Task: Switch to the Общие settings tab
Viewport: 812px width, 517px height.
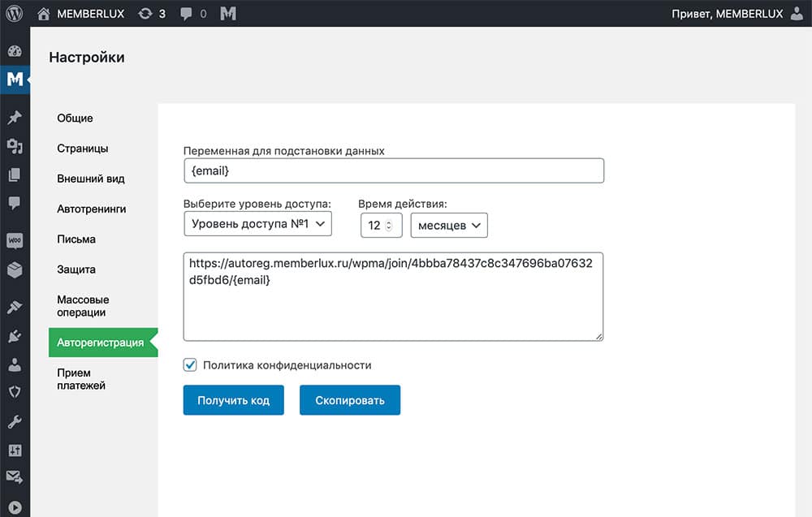Action: 75,118
